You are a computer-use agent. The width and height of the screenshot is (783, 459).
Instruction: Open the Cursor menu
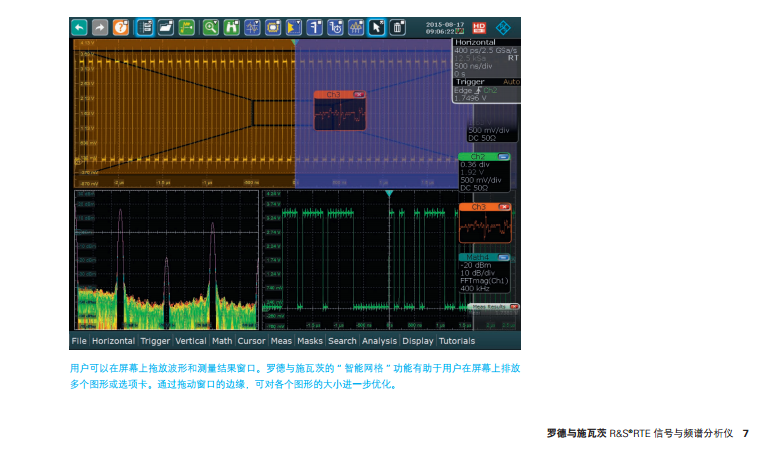coord(251,341)
